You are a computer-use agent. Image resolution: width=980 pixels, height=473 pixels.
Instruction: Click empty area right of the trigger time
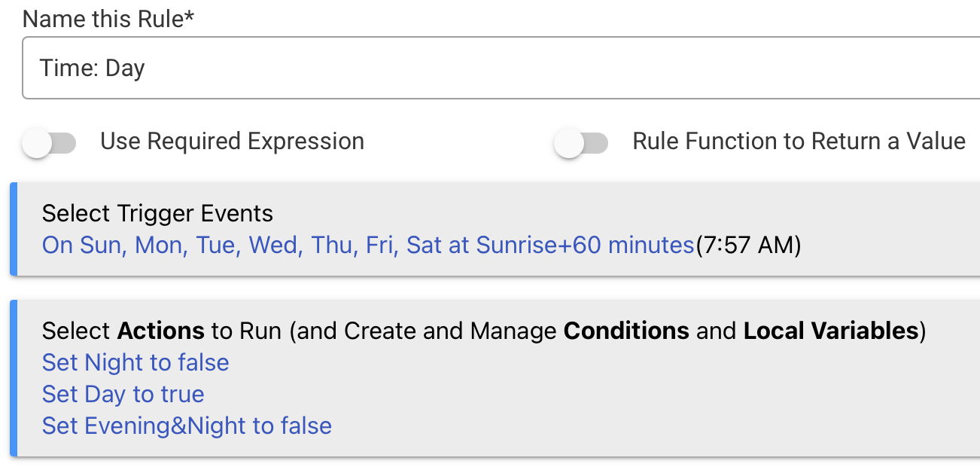click(888, 246)
